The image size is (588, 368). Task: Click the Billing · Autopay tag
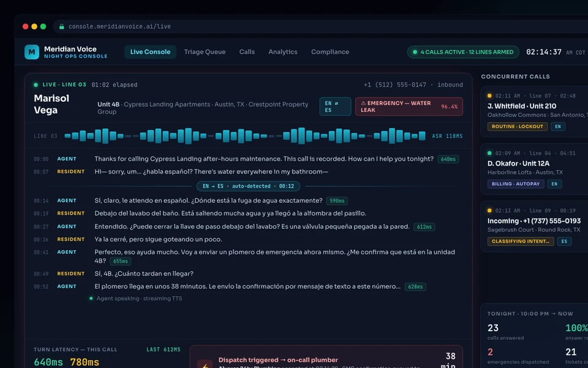516,184
